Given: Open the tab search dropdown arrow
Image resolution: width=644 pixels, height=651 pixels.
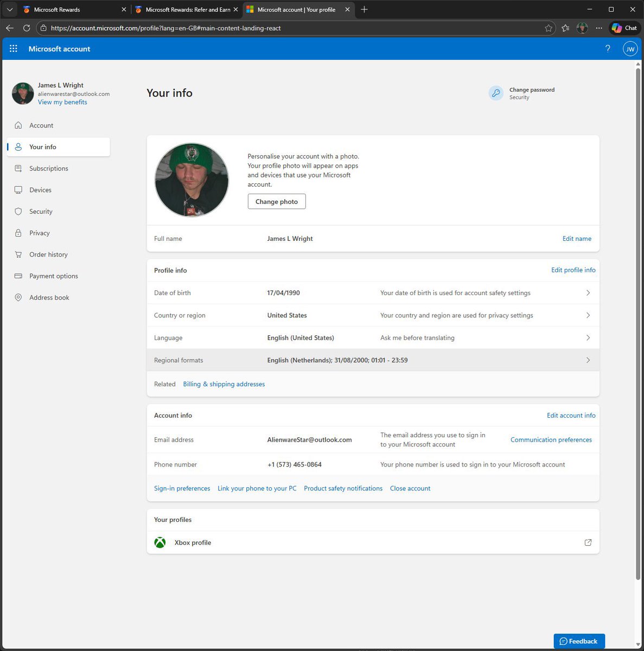Looking at the screenshot, I should click(10, 9).
